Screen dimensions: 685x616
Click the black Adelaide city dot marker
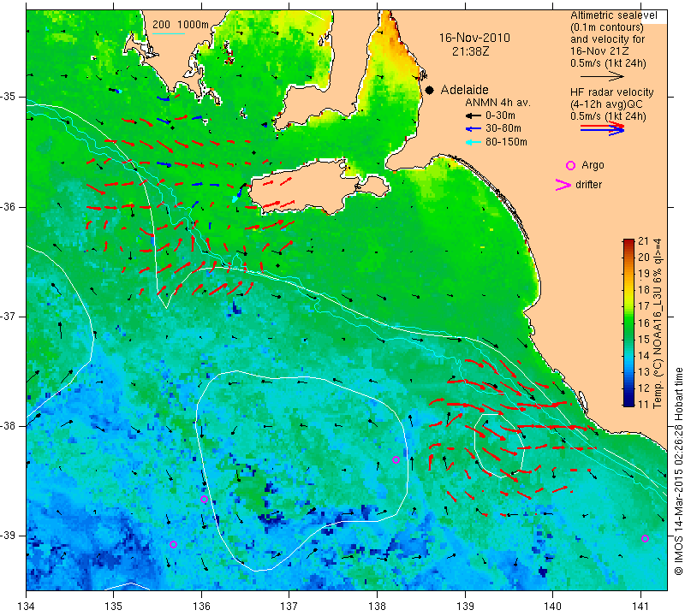pos(430,90)
